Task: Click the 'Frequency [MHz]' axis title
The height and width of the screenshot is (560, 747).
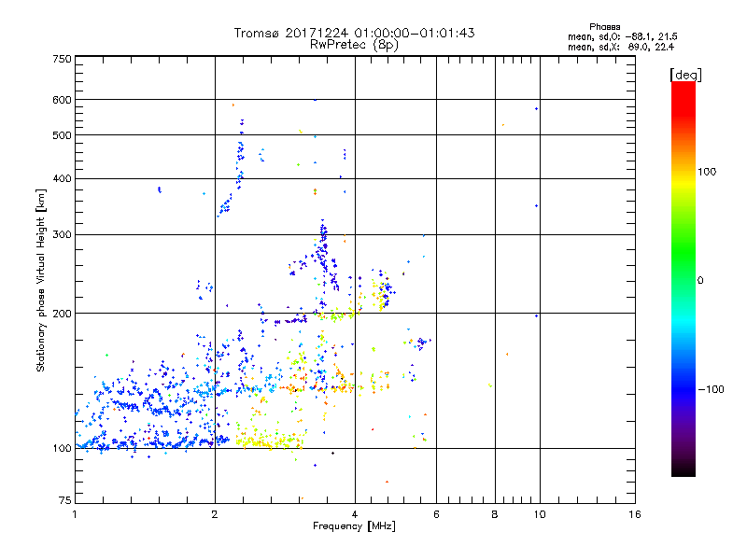Action: (354, 526)
